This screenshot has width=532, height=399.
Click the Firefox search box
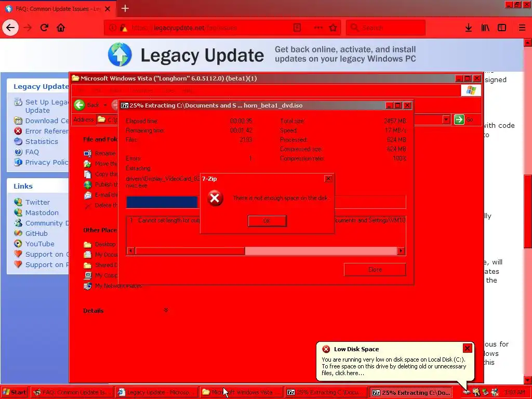(386, 28)
